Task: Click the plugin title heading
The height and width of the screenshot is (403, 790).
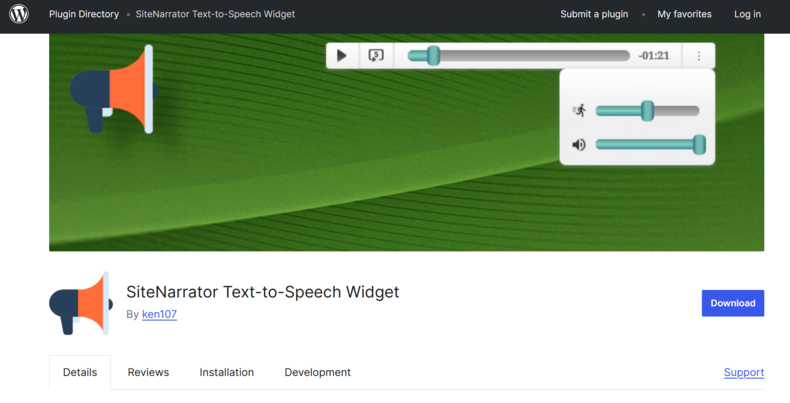Action: tap(262, 292)
